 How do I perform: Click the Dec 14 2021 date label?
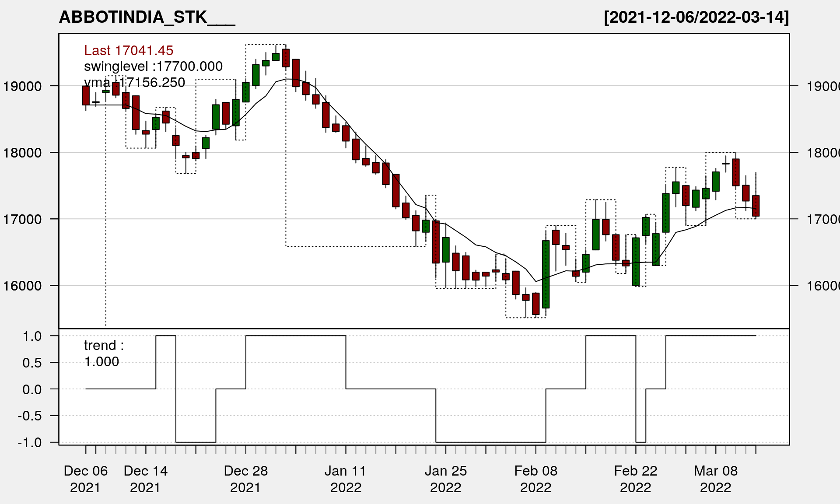point(145,479)
